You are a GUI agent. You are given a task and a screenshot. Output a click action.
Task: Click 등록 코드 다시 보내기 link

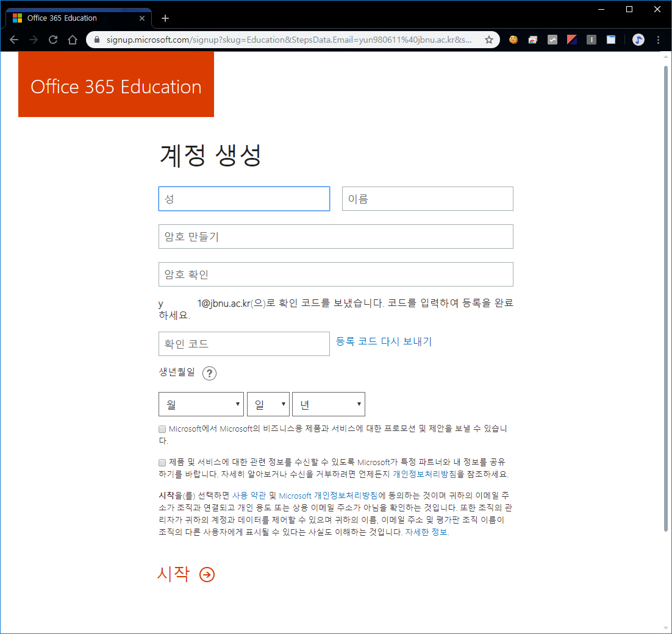tap(384, 341)
